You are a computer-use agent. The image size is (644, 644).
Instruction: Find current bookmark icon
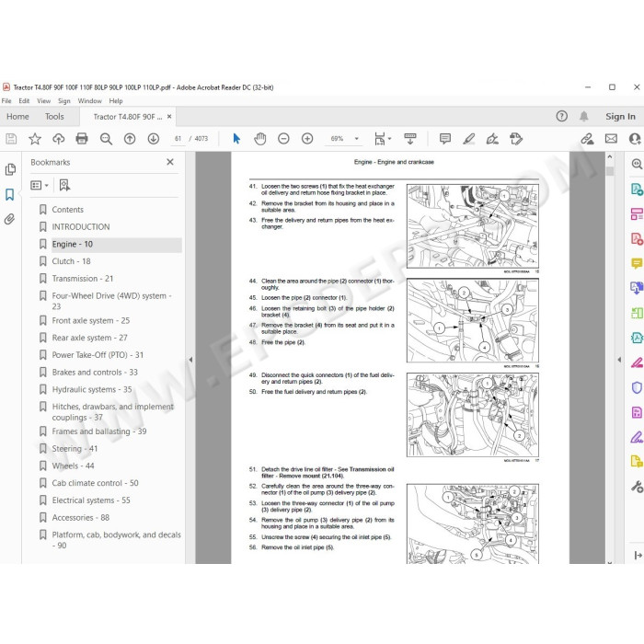(x=64, y=185)
